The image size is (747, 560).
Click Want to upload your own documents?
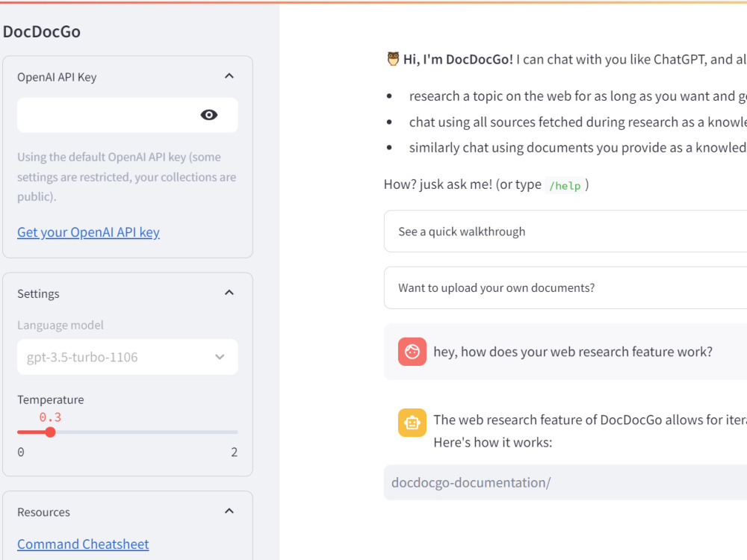click(565, 287)
